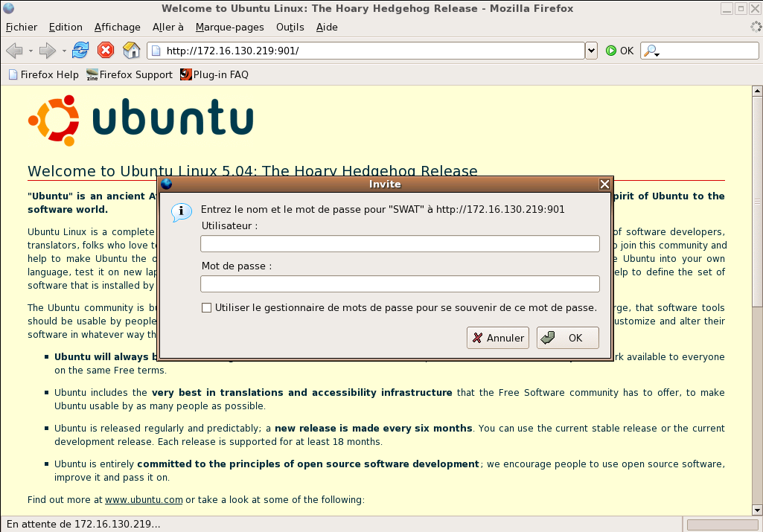Screen dimensions: 763x532
Task: Open the Marque-pages menu
Action: pyautogui.click(x=230, y=28)
